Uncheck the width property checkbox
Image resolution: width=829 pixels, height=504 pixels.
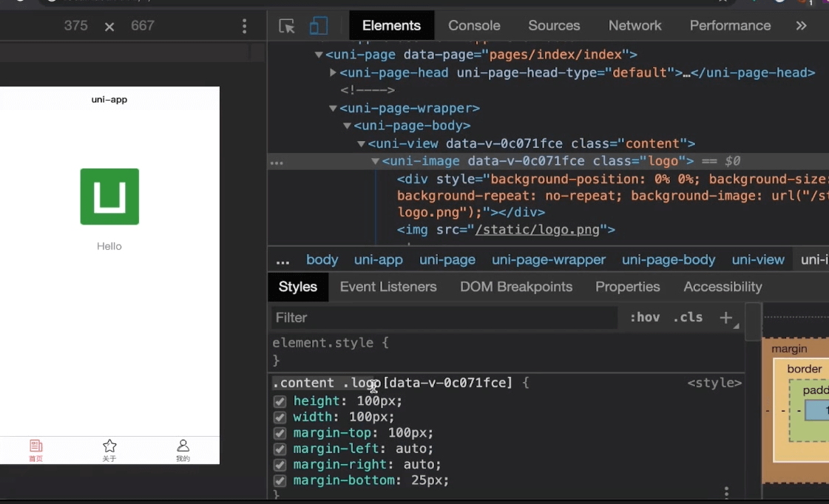(x=280, y=418)
